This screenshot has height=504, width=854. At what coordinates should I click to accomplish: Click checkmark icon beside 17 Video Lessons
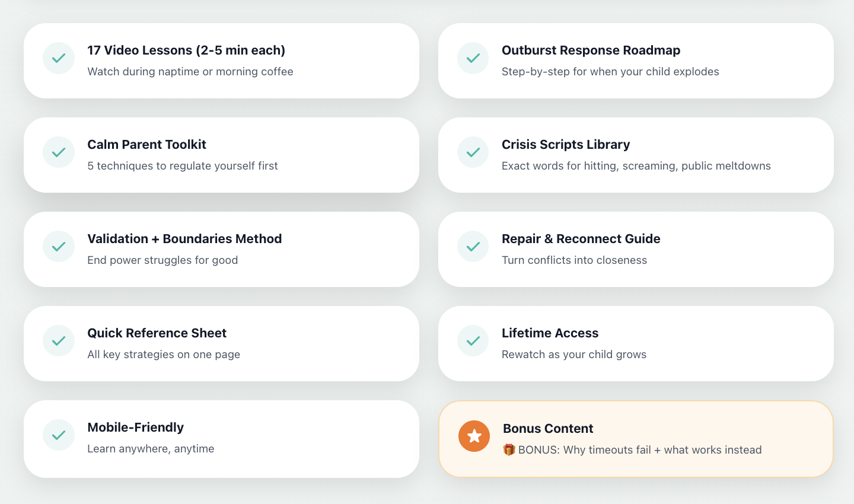(59, 58)
